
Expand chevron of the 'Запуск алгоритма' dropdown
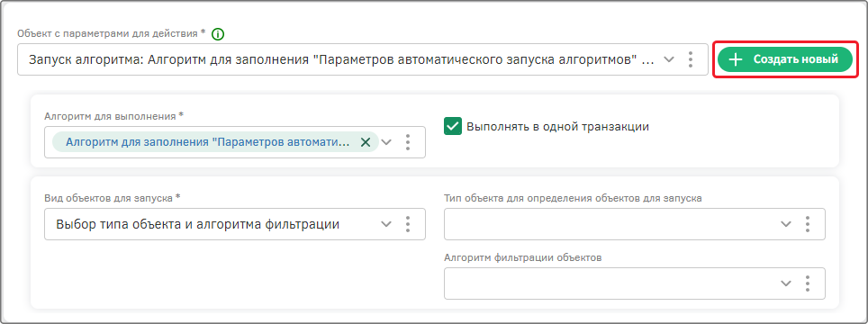click(x=669, y=59)
